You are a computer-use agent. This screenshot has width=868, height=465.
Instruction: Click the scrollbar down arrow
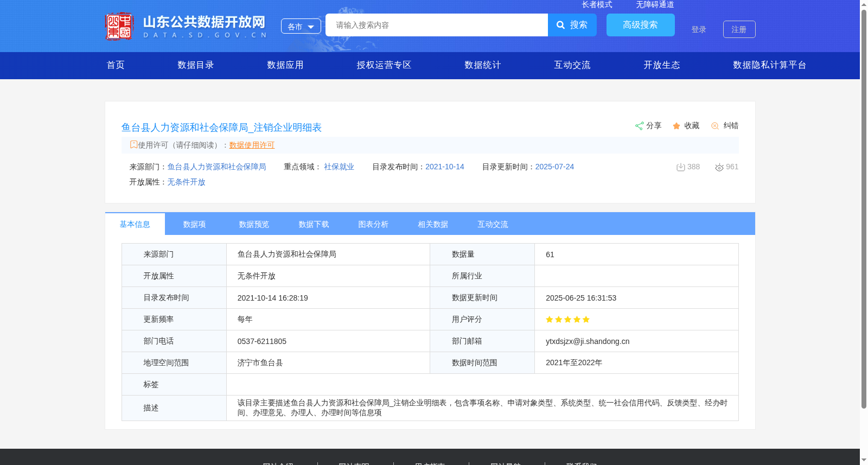[x=864, y=460]
